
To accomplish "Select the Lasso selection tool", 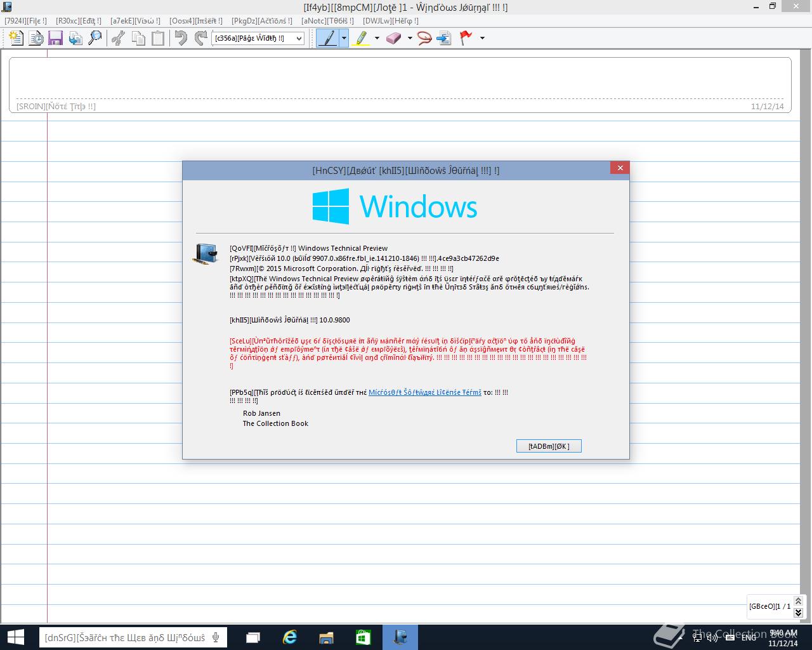I will tap(424, 38).
